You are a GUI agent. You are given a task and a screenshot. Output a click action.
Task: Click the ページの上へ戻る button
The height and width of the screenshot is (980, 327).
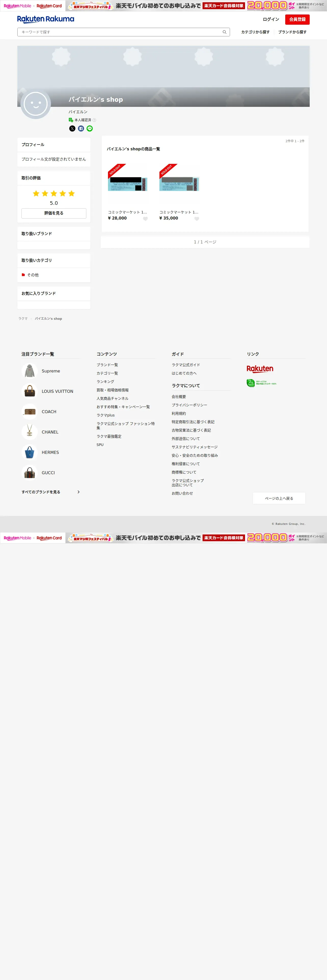[279, 498]
